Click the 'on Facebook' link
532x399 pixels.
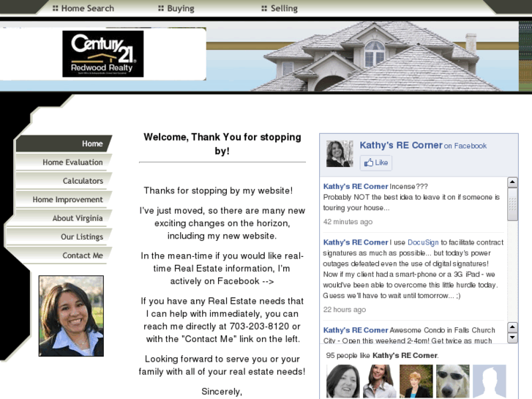coord(465,146)
